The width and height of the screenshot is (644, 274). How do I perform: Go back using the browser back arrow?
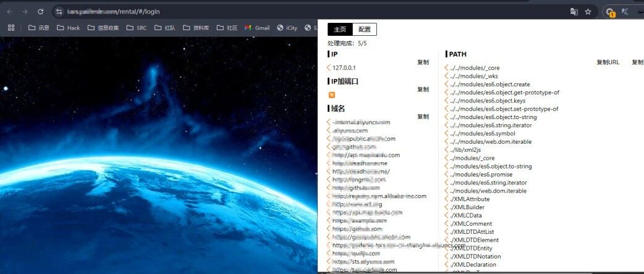click(10, 12)
